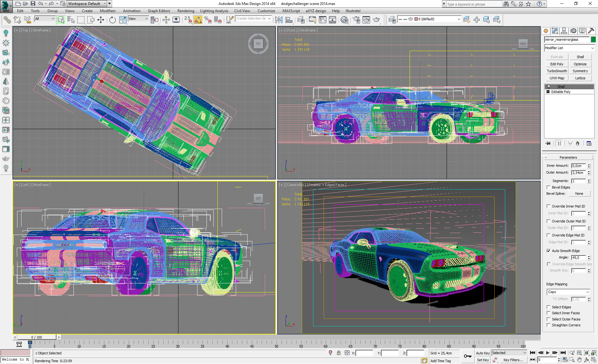Viewport: 598px width, 364px height.
Task: Open the Create Selection Set dropdown
Action: [254, 19]
